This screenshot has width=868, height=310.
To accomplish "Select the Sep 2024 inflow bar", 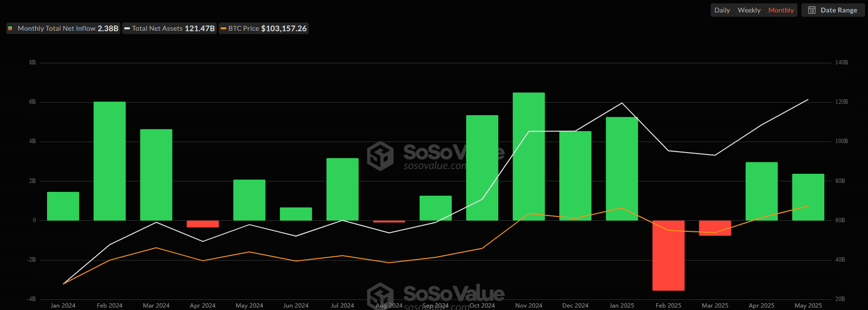I will (x=435, y=208).
